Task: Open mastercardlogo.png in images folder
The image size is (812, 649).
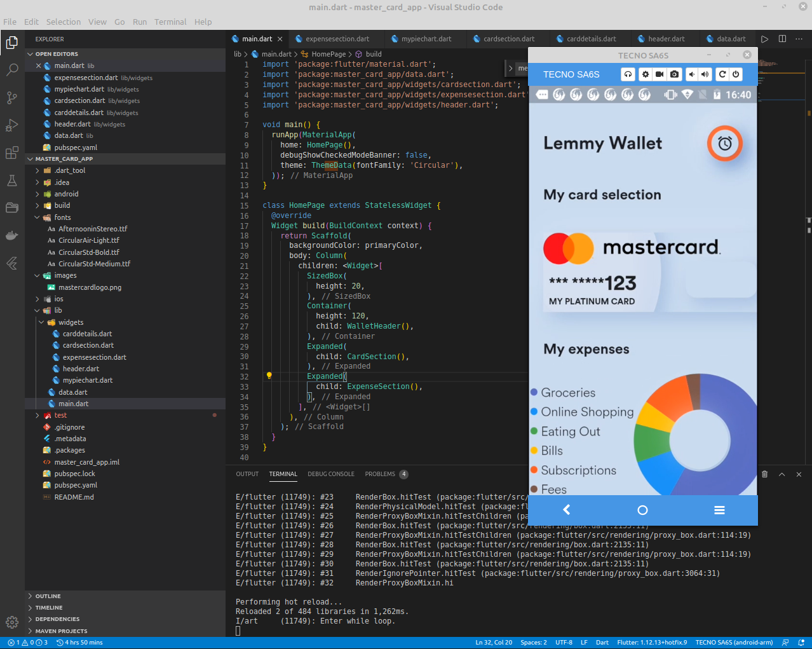Action: [x=90, y=287]
